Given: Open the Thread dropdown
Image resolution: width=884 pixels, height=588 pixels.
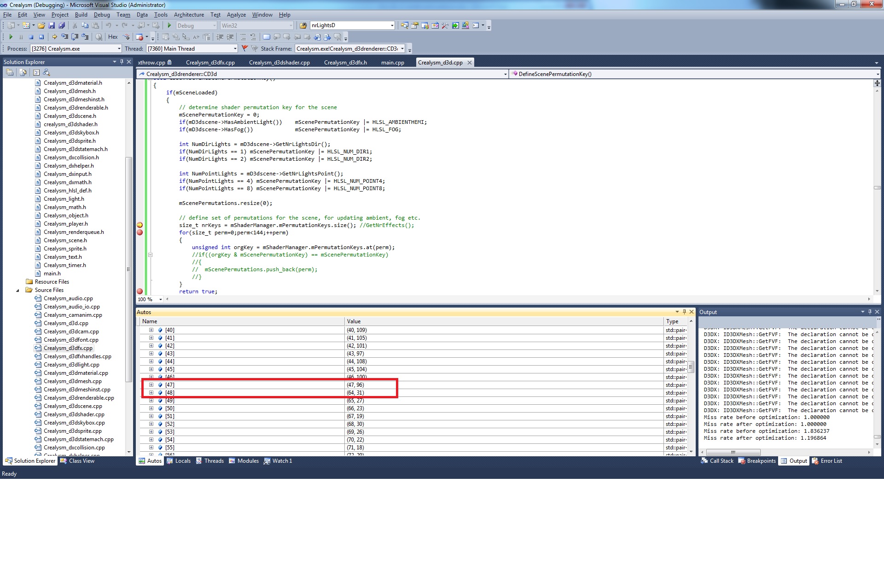Looking at the screenshot, I should click(235, 49).
